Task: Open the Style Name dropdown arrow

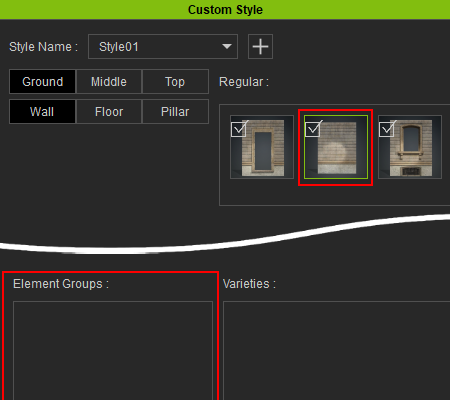Action: pyautogui.click(x=227, y=46)
